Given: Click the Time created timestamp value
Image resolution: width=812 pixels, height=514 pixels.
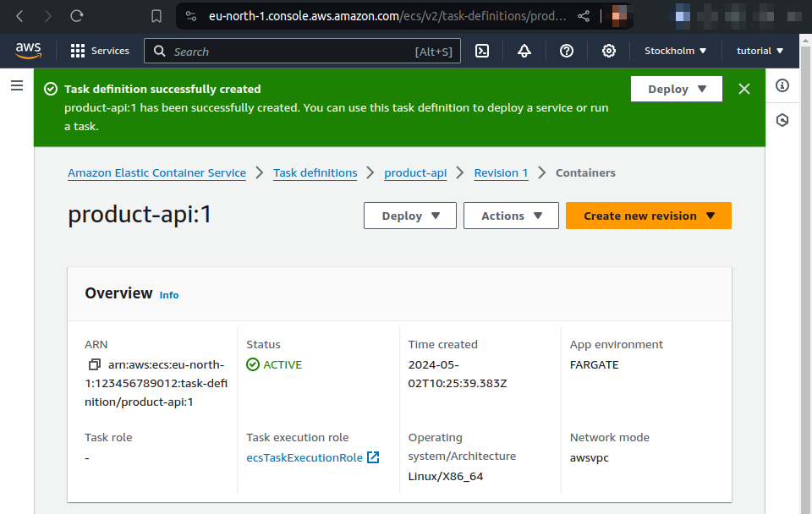Looking at the screenshot, I should tap(458, 374).
